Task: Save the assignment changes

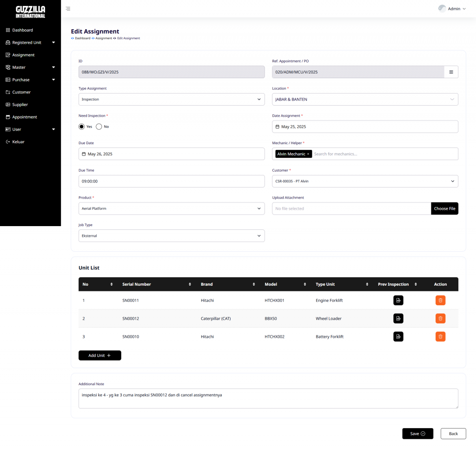Action: (x=417, y=434)
